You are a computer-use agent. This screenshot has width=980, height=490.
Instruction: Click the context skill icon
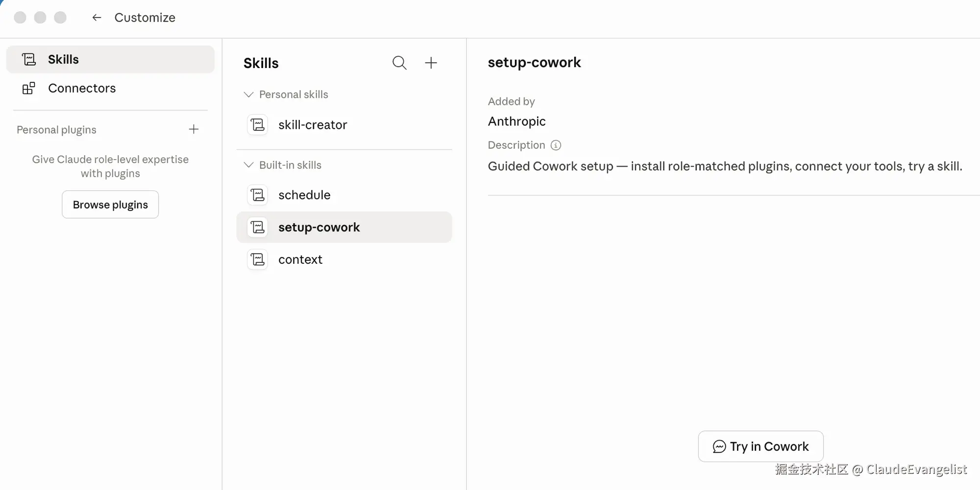click(258, 259)
